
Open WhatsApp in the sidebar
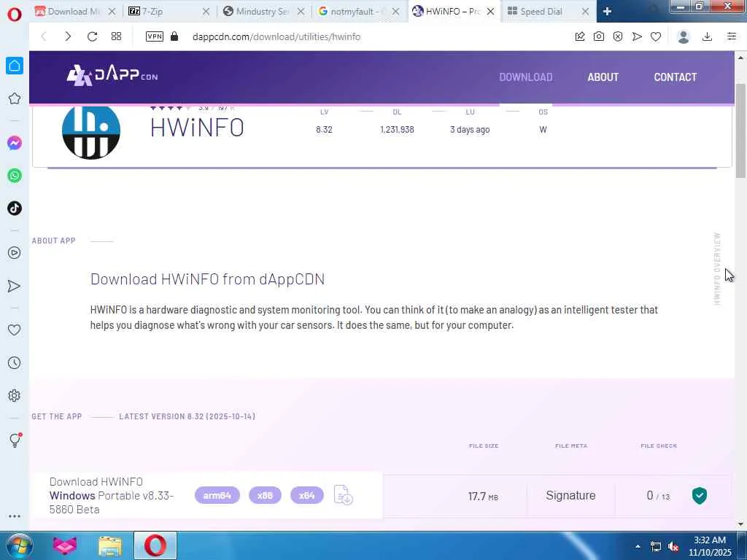point(15,176)
